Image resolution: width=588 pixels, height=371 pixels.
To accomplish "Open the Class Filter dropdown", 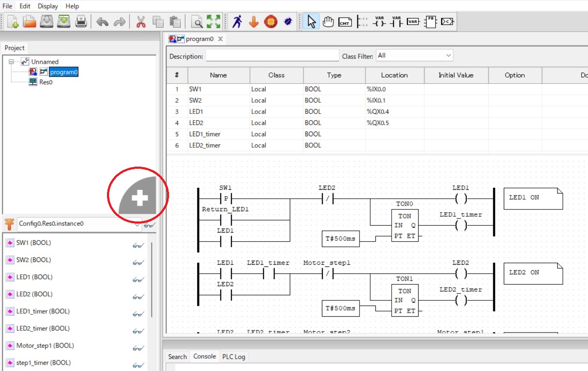I will 448,55.
